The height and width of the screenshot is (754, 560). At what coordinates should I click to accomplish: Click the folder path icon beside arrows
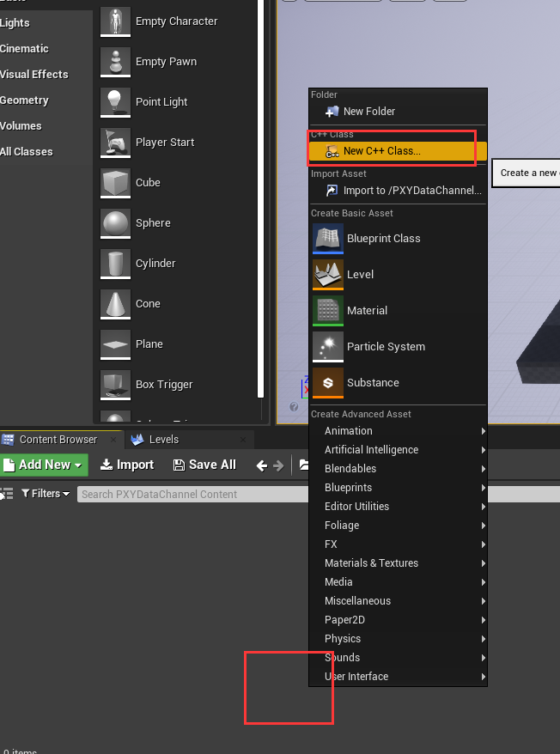coord(304,465)
